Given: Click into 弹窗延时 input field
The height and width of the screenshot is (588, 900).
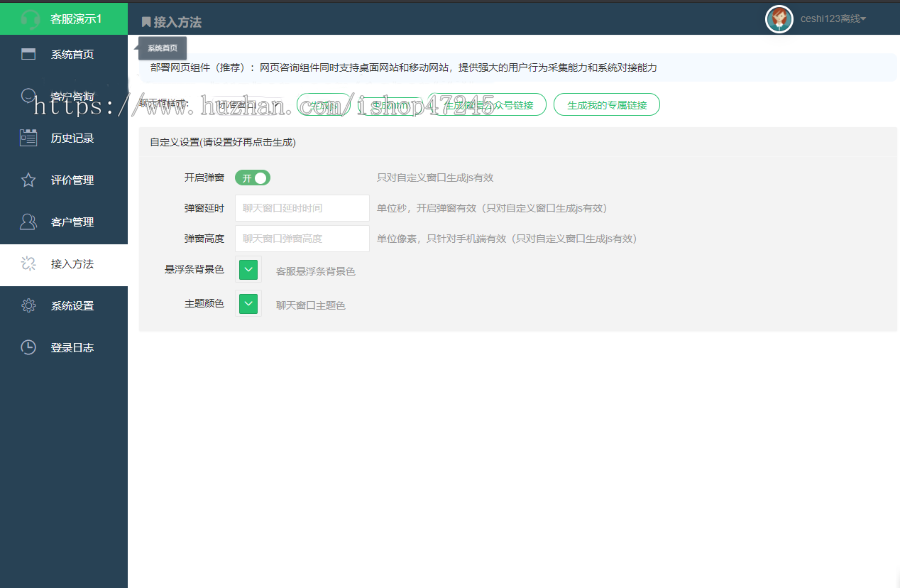Looking at the screenshot, I should click(x=302, y=208).
